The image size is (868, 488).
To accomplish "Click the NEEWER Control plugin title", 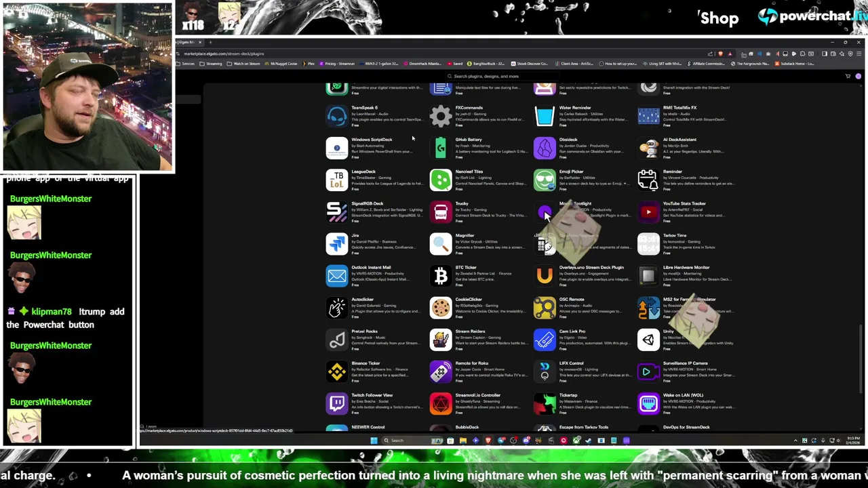I will 368,427.
